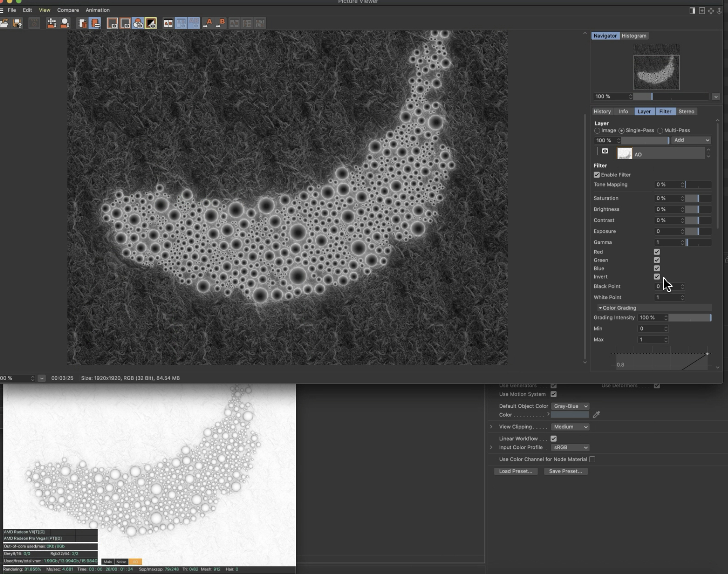Click the Set as B icon
728x574 pixels.
click(x=221, y=23)
